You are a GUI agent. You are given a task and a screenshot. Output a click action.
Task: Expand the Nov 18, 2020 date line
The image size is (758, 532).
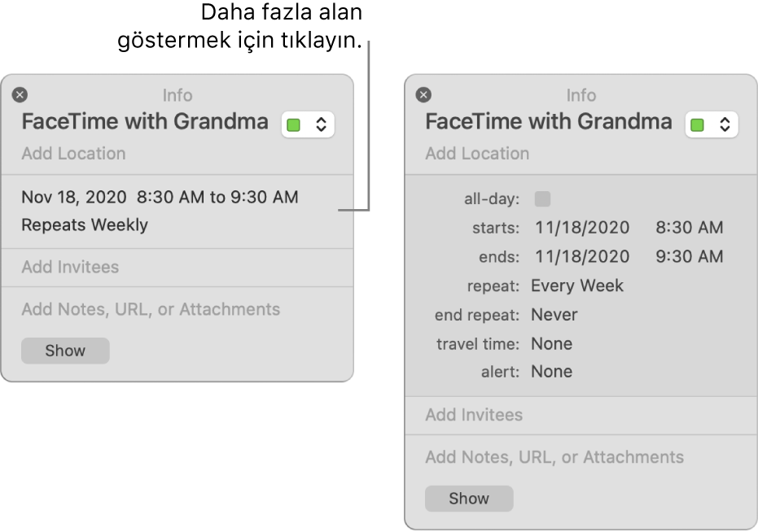tap(160, 197)
